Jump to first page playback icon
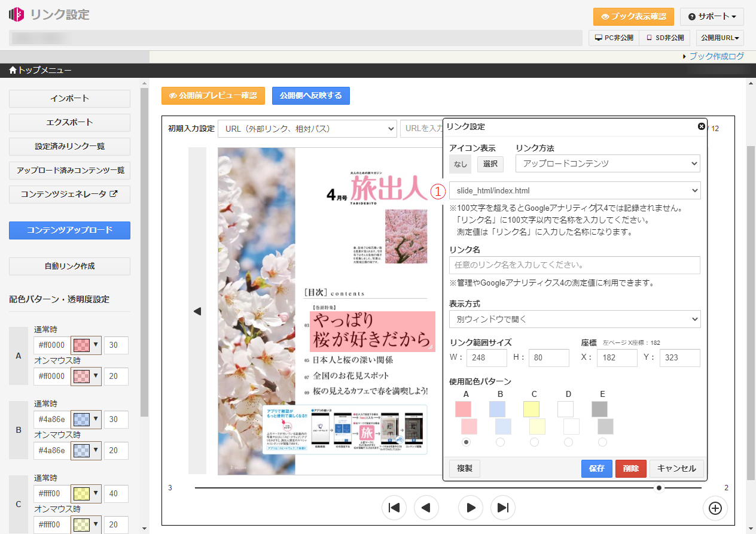Screen dimensions: 756x534 [x=394, y=508]
